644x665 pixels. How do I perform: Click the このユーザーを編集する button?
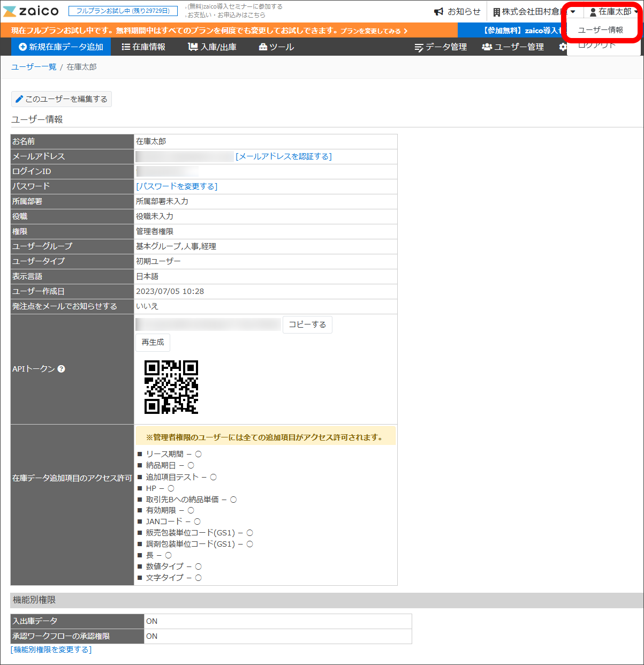click(x=61, y=99)
